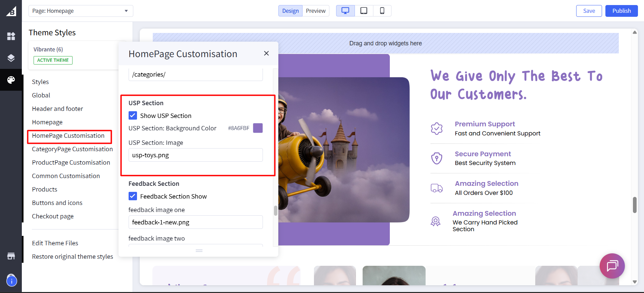Open Products settings
This screenshot has height=293, width=644.
[45, 190]
